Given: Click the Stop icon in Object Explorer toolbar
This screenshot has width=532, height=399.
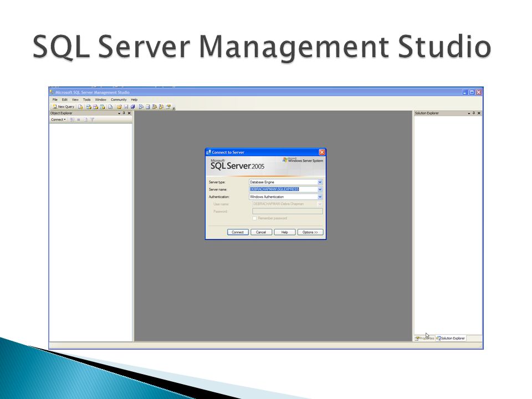Looking at the screenshot, I should coord(78,120).
